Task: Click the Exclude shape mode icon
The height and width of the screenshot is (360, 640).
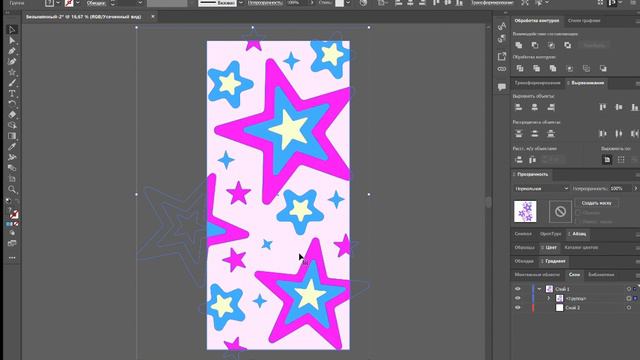Action: pyautogui.click(x=568, y=45)
